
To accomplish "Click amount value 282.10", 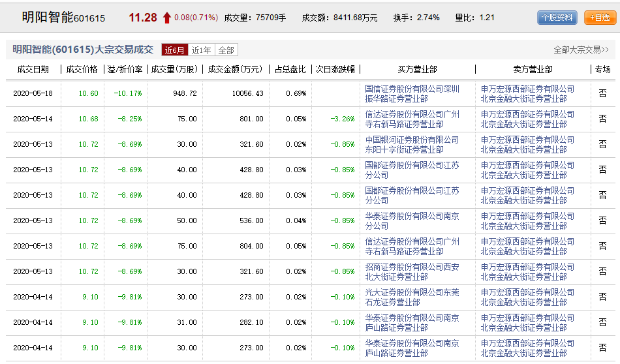I will coord(251,322).
